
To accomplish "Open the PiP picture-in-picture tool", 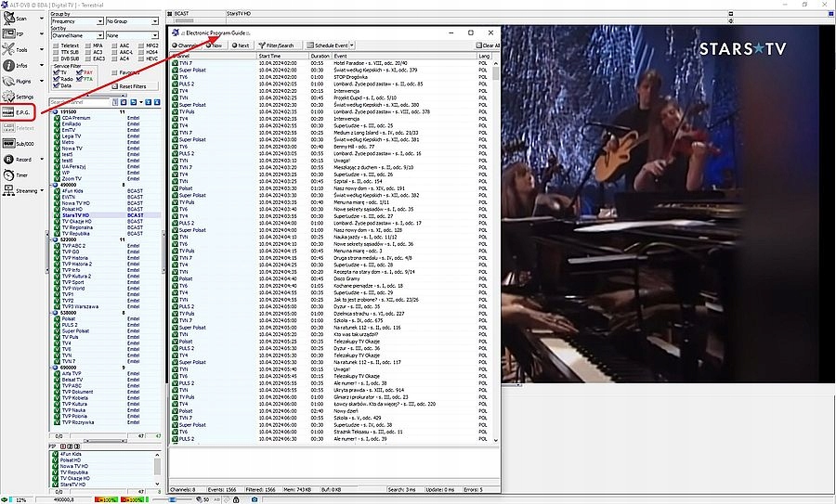I will [x=9, y=33].
